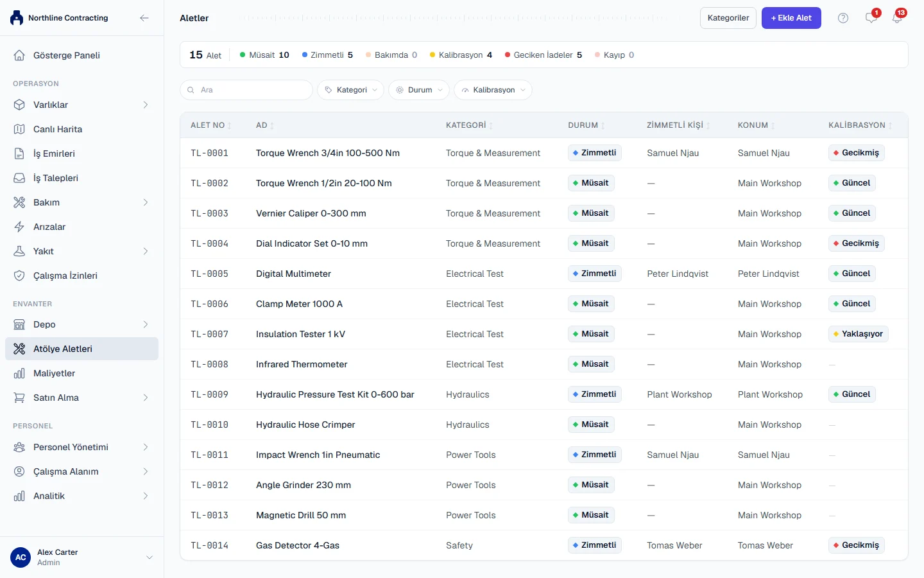This screenshot has width=924, height=578.
Task: Filter by Müsait status chip
Action: pyautogui.click(x=264, y=55)
